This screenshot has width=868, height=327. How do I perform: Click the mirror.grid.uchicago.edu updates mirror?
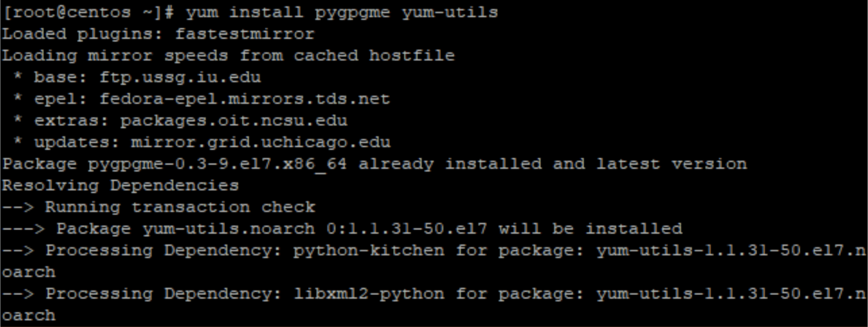tap(260, 142)
